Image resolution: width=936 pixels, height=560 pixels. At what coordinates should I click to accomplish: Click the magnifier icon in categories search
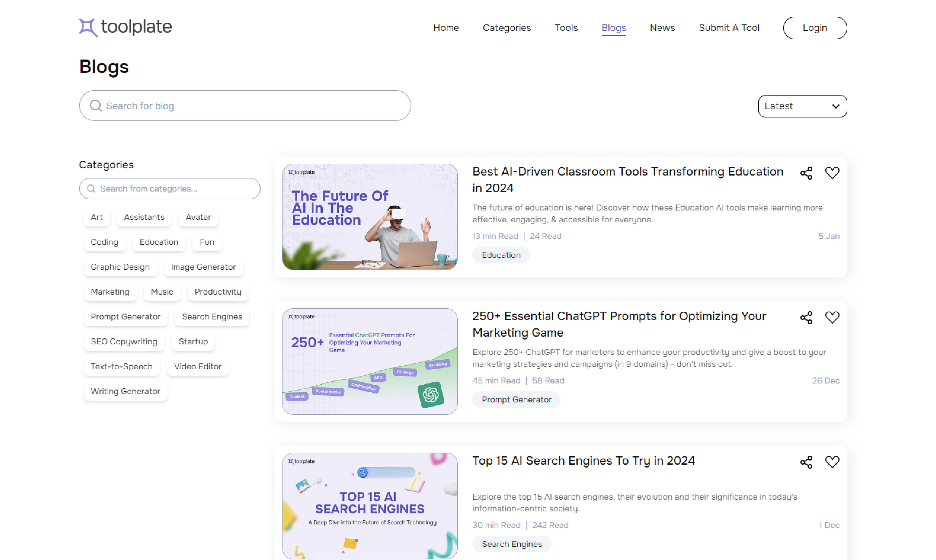coord(91,189)
